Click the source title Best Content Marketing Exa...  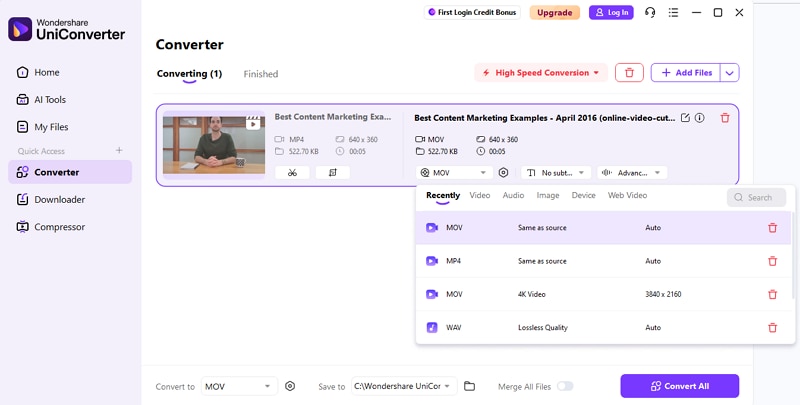[x=333, y=117]
